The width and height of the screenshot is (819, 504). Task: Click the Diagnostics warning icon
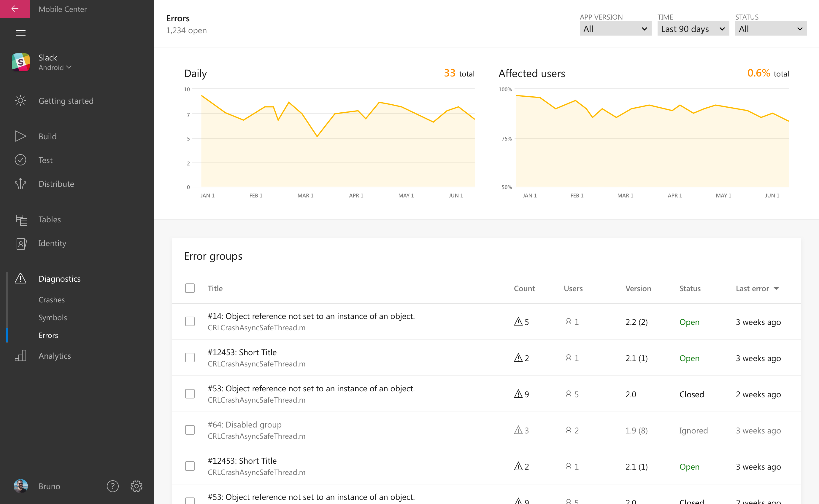point(20,278)
